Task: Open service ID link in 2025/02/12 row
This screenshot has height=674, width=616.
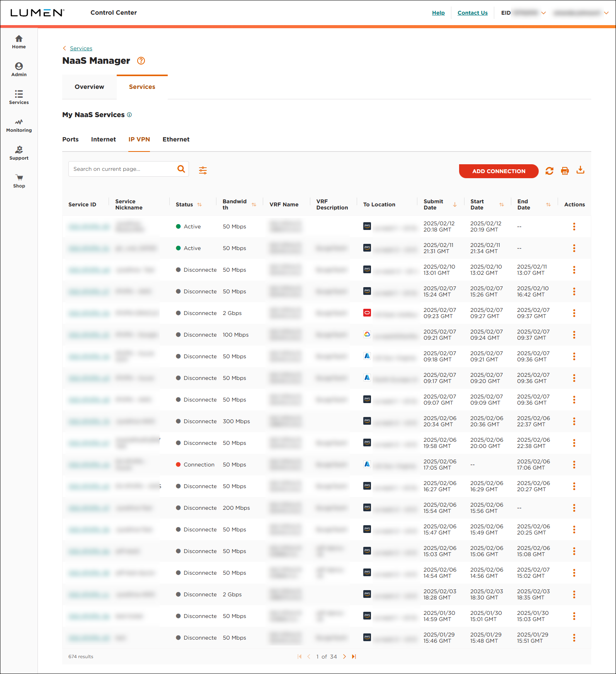Action: (89, 227)
